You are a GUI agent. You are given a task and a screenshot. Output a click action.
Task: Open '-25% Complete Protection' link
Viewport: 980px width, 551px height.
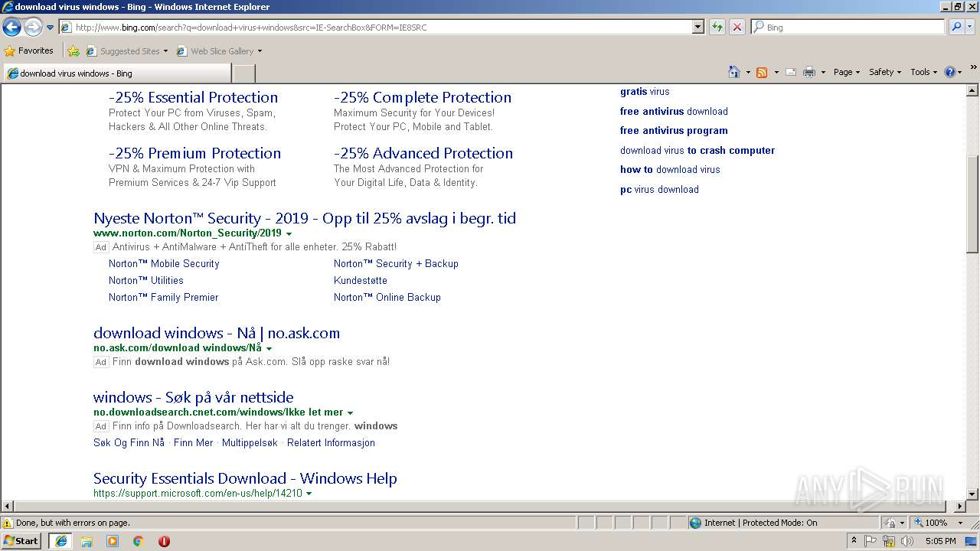(x=423, y=97)
